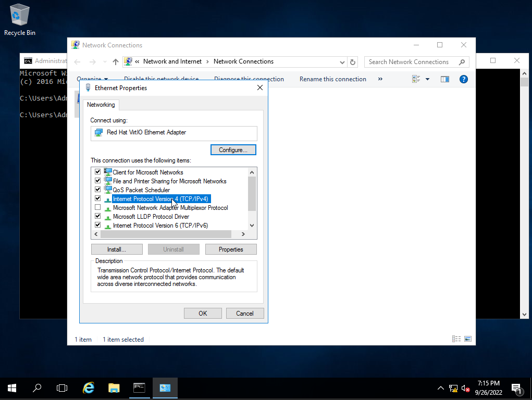Select the Networking tab

pyautogui.click(x=101, y=105)
